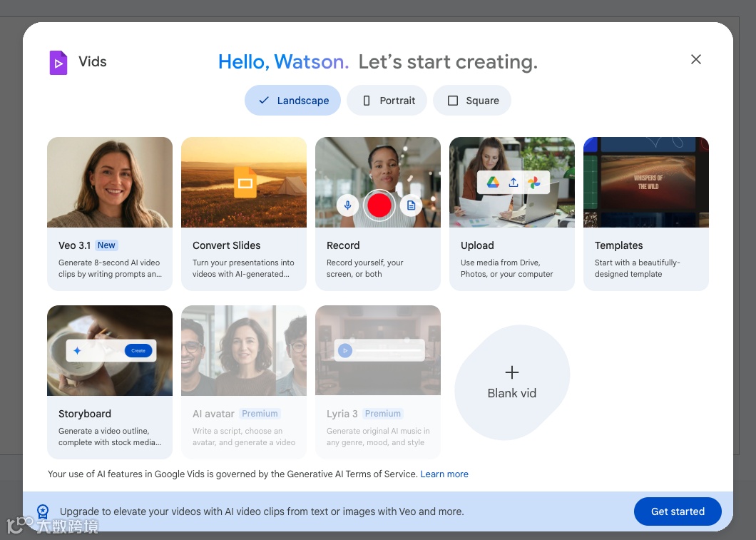Screen dimensions: 756x540
Task: Click the Create button in Storyboard preview
Action: (138, 350)
